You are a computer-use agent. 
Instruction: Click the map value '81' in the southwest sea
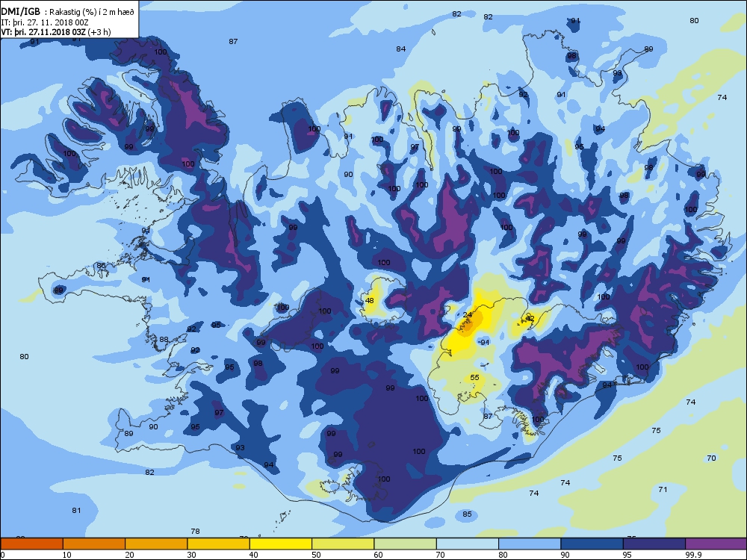pos(76,510)
